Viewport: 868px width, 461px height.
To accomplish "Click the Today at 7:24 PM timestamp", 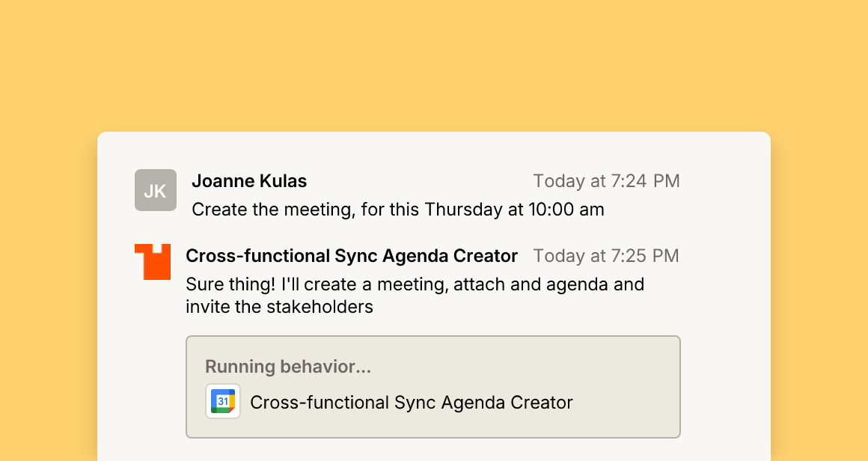I will pyautogui.click(x=606, y=181).
